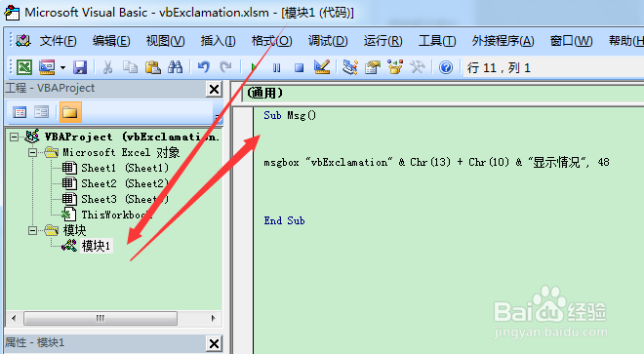Toggle Folders view in project panel
This screenshot has width=644, height=354.
[x=70, y=112]
